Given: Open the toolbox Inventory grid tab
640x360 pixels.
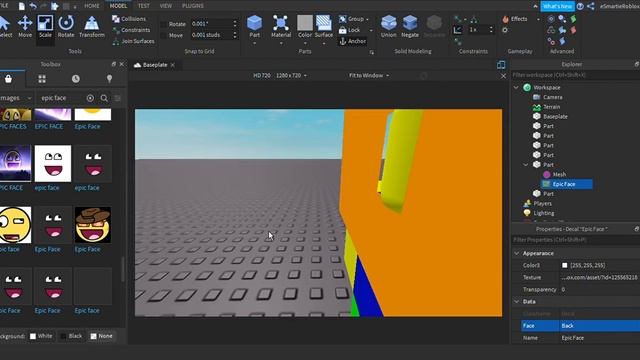Looking at the screenshot, I should click(42, 79).
